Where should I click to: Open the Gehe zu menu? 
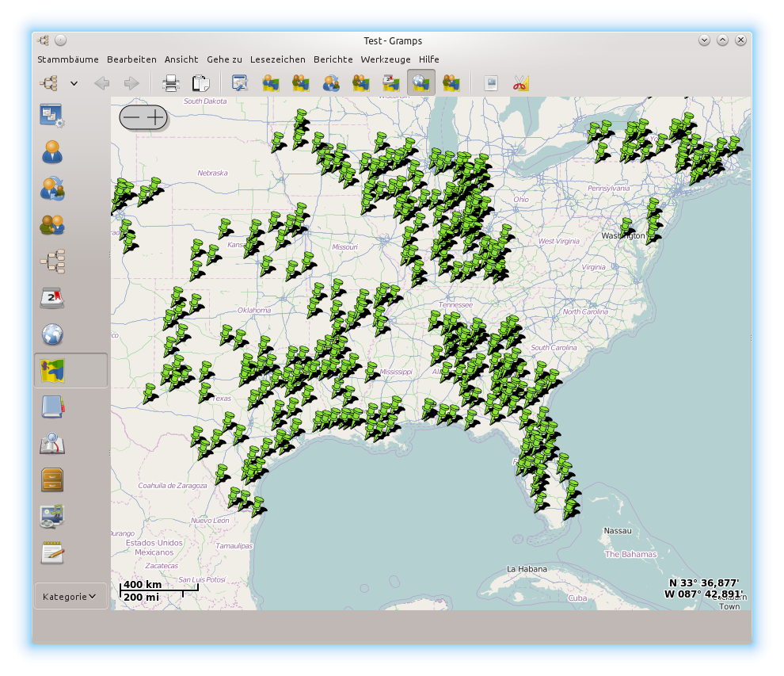pyautogui.click(x=224, y=59)
